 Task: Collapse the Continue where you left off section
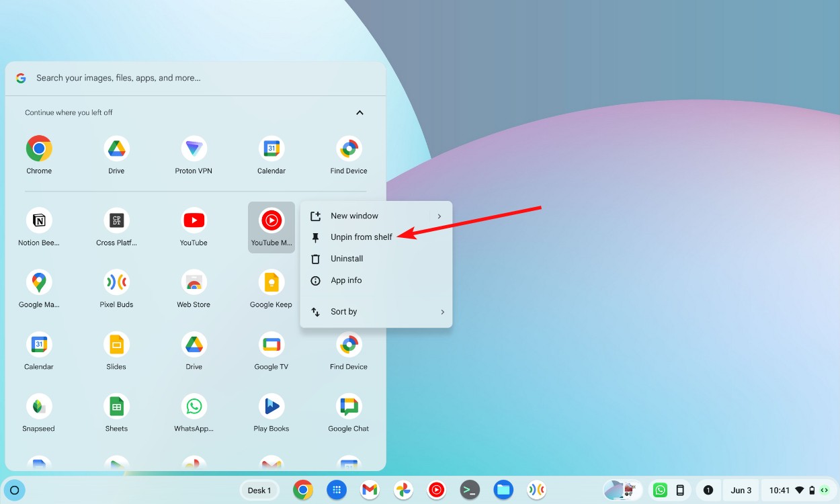(360, 112)
